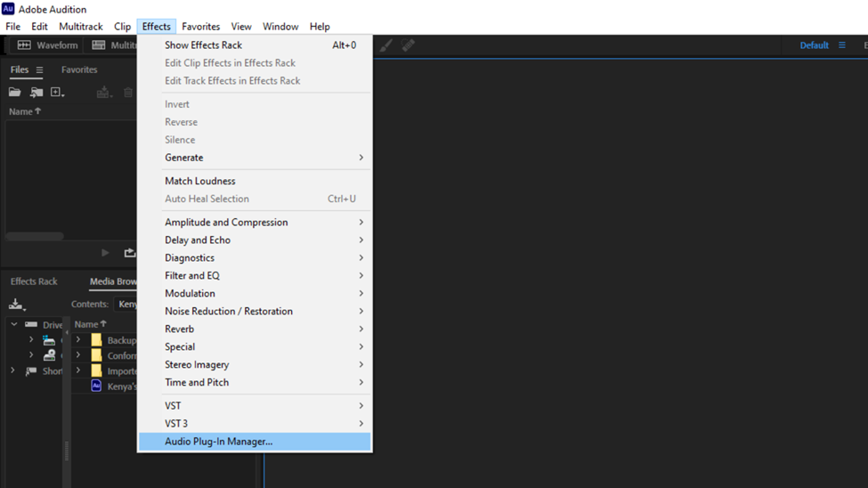The width and height of the screenshot is (868, 488).
Task: Open the Favorites menu
Action: coord(200,27)
